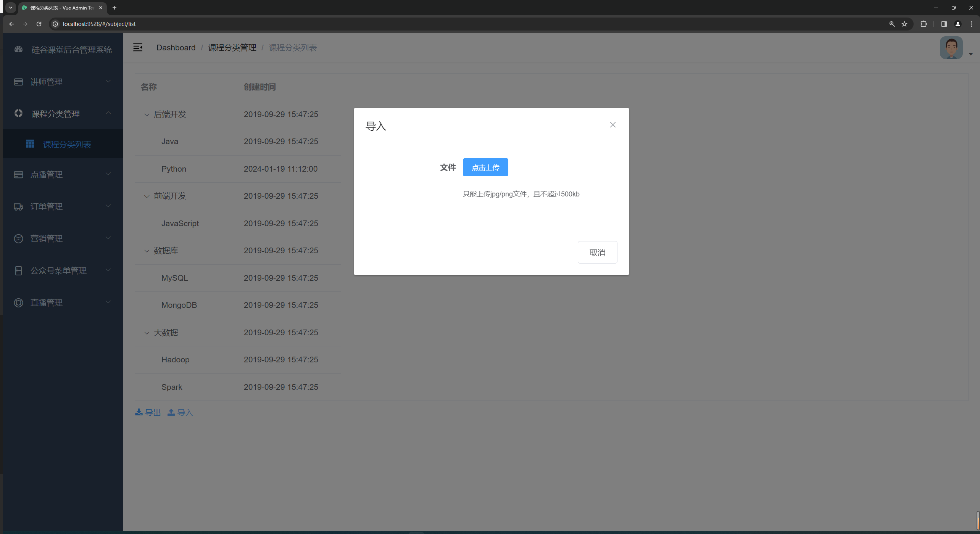Open the 订单管理 menu
The image size is (980, 534).
click(63, 206)
